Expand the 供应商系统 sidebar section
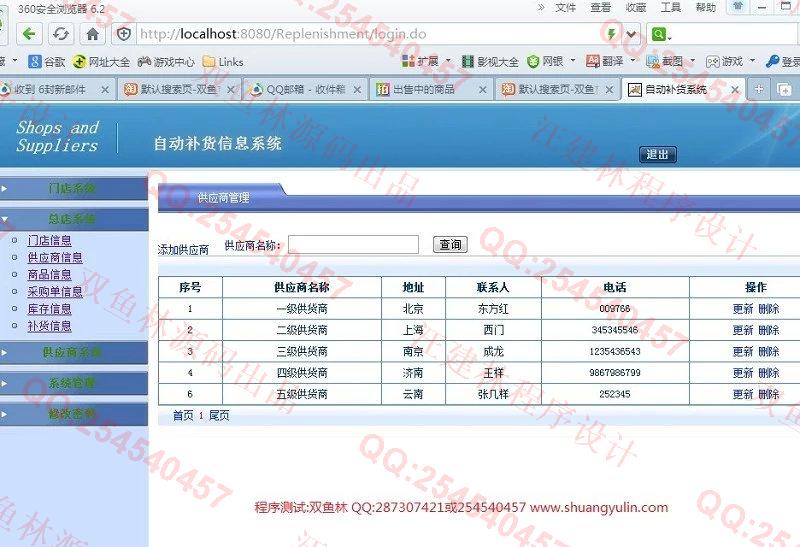800x547 pixels. coord(74,352)
